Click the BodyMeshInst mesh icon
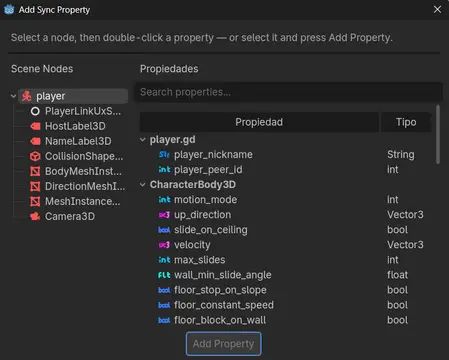This screenshot has width=449, height=360. pos(35,171)
